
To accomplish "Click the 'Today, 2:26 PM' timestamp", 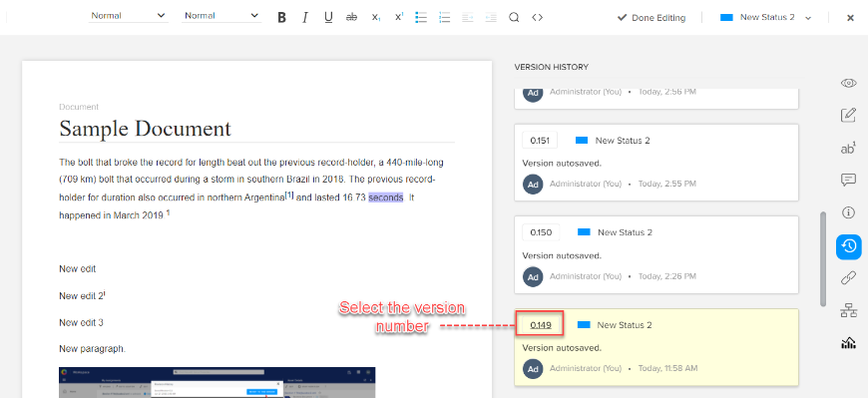I will pyautogui.click(x=667, y=276).
